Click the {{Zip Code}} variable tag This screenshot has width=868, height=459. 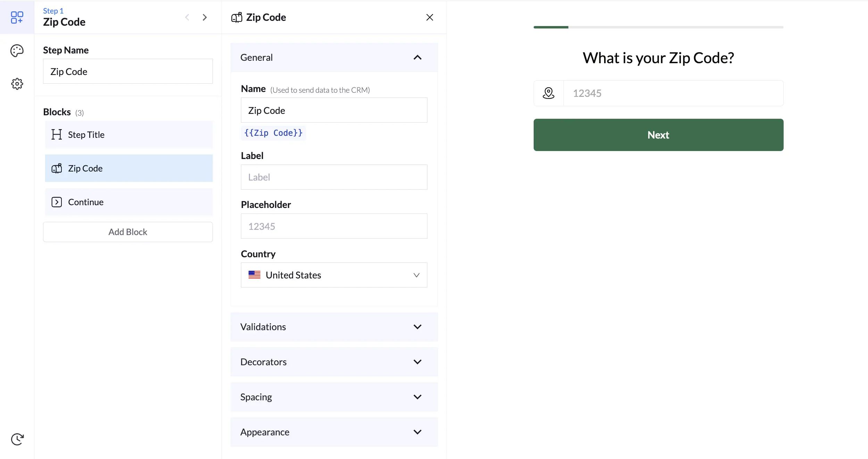[x=273, y=133]
